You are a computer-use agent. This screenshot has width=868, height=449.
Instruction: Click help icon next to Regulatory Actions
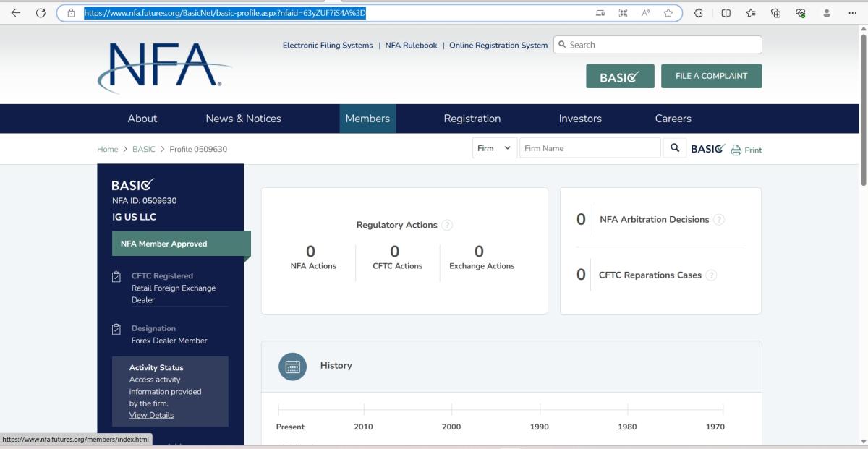447,225
